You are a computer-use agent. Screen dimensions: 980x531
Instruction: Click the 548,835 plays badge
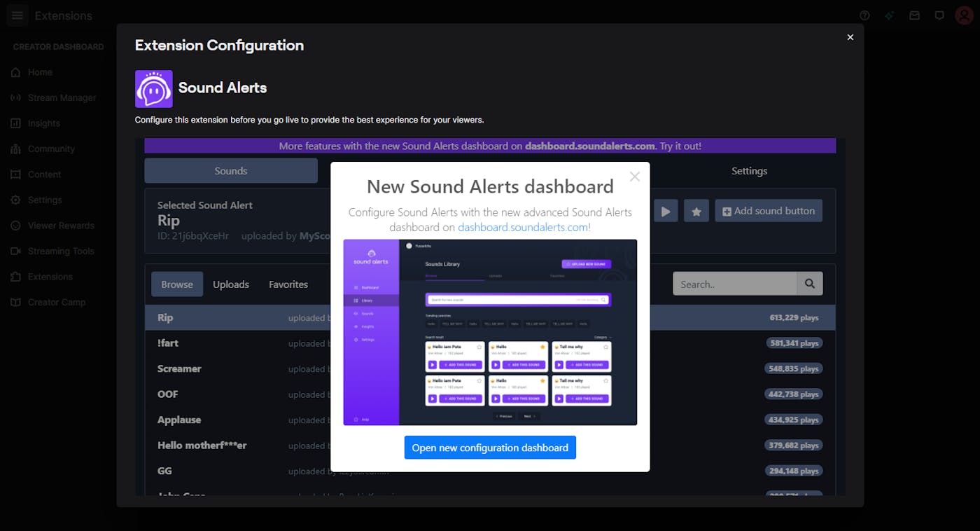(x=794, y=368)
